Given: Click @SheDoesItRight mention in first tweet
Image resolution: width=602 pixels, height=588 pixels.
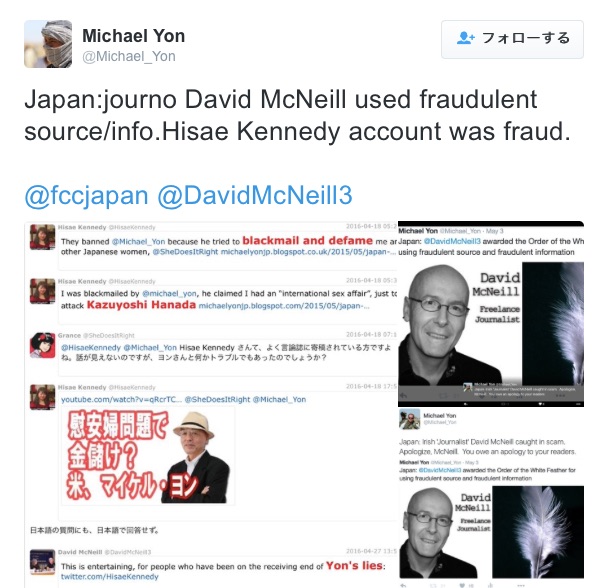Looking at the screenshot, I should tap(185, 252).
